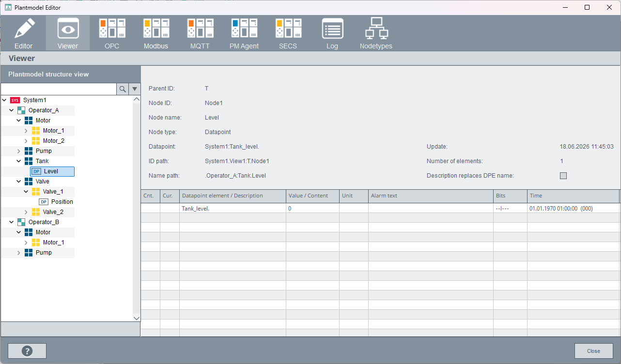The width and height of the screenshot is (621, 364).
Task: Click the --|--- bits cell
Action: click(x=510, y=208)
